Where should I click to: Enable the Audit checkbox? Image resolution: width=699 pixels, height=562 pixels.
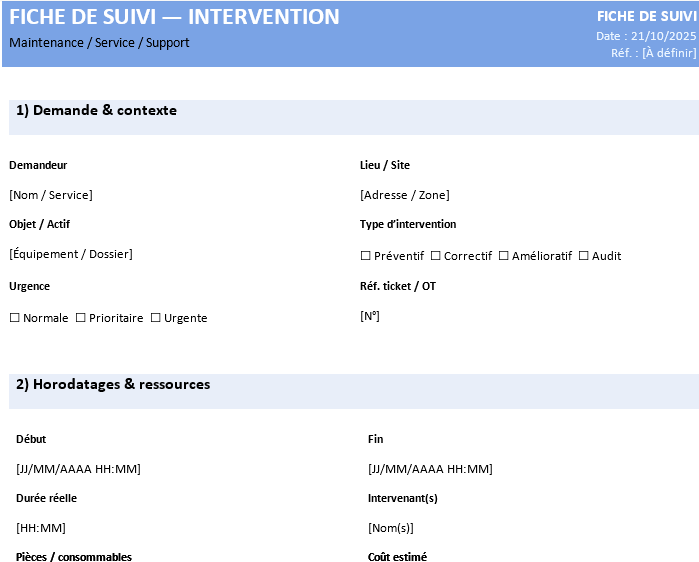pyautogui.click(x=584, y=256)
